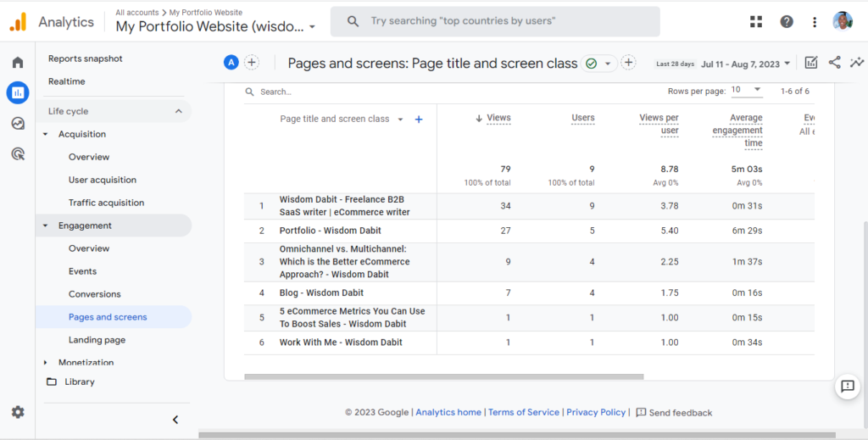Viewport: 868px width, 440px height.
Task: Click the feedback chat bubble icon
Action: (x=848, y=386)
